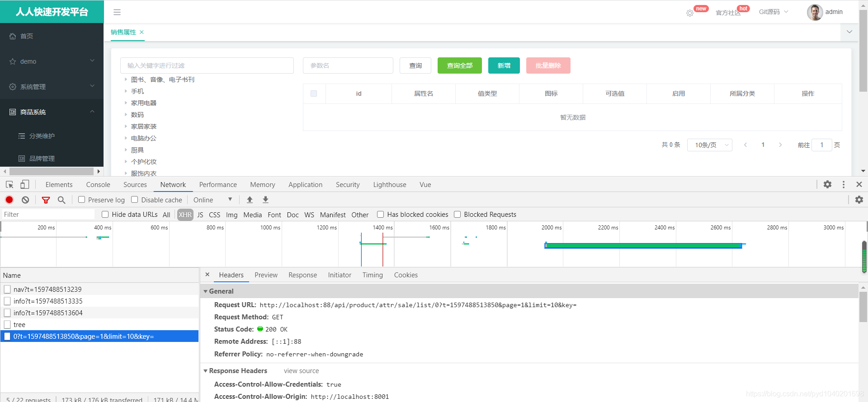Click the gear icon beside 系统管理
The width and height of the screenshot is (868, 402).
click(13, 87)
